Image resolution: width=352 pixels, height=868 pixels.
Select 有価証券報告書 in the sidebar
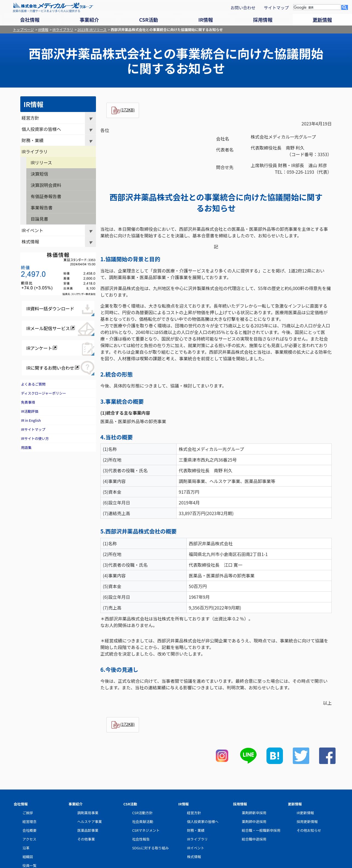point(61,196)
